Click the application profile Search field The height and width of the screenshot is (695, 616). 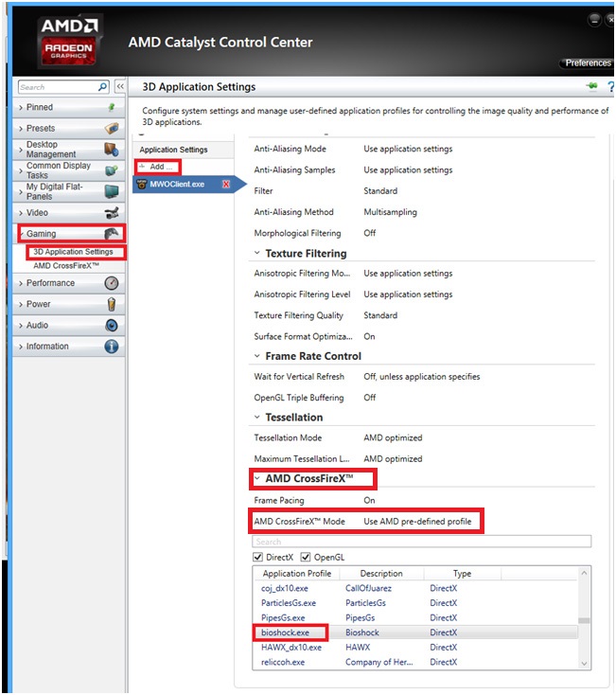tap(421, 542)
